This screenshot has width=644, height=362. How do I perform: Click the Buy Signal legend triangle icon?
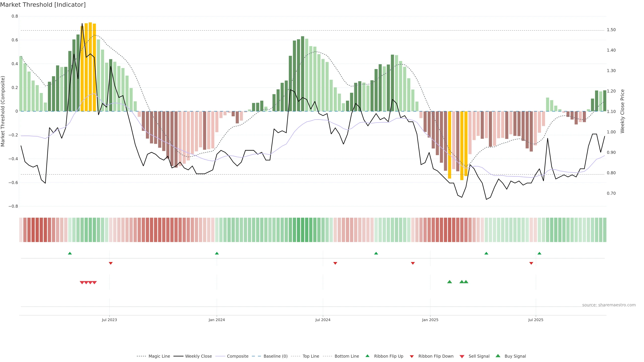(498, 356)
